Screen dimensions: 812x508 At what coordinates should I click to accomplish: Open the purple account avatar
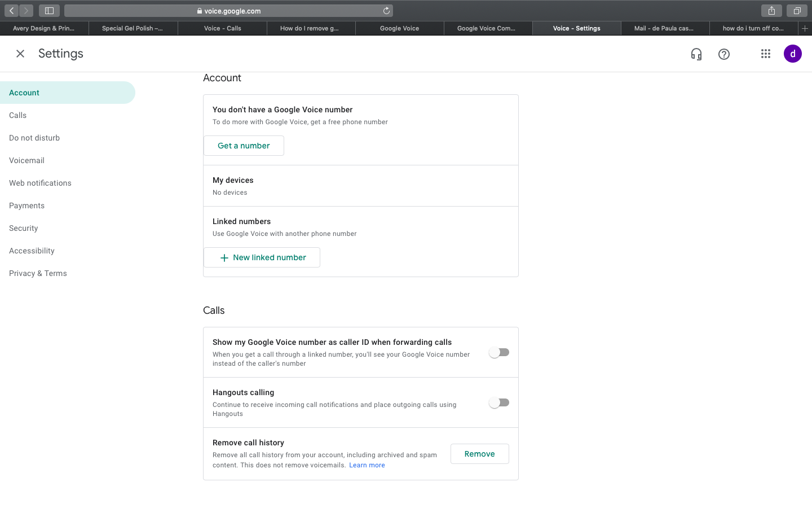793,54
